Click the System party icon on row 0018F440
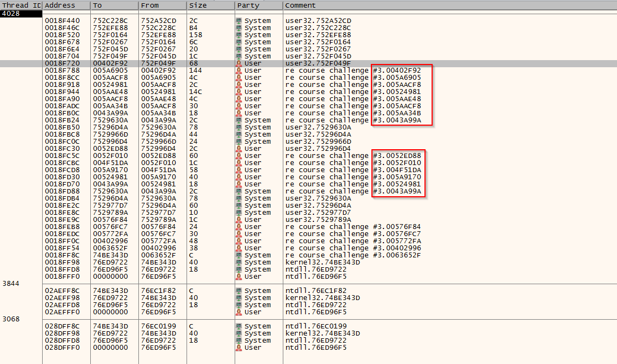 (238, 21)
